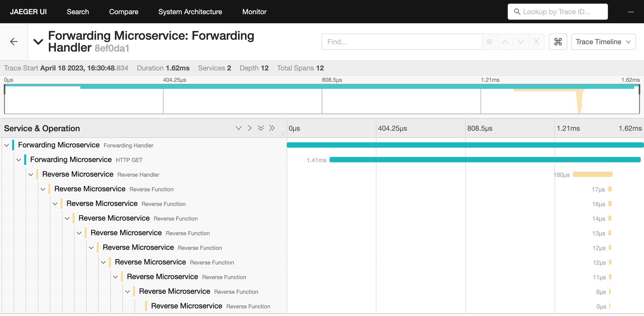Collapse Reverse Handler span row
The width and height of the screenshot is (644, 316).
tap(31, 174)
